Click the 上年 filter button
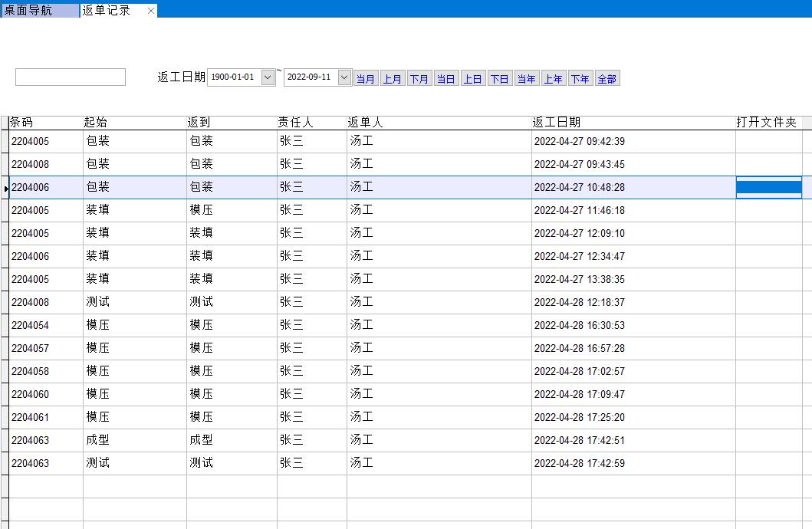The height and width of the screenshot is (529, 812). point(553,79)
